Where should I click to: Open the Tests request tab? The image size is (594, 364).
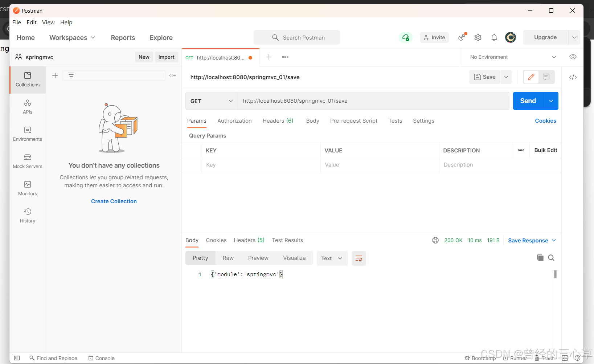coord(395,121)
